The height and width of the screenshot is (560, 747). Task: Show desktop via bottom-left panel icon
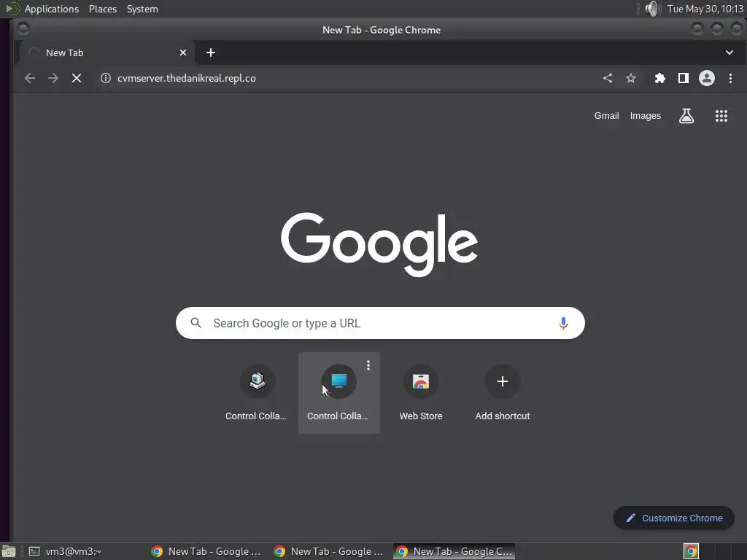pos(9,551)
